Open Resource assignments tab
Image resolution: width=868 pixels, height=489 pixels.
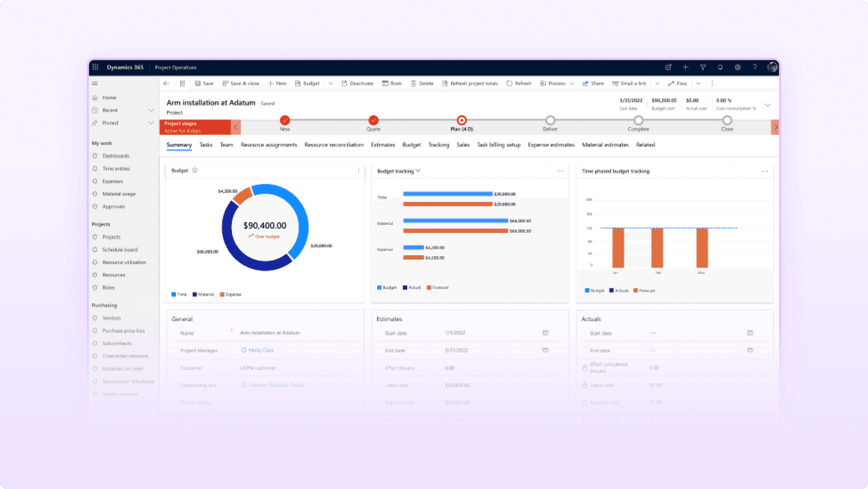point(269,145)
